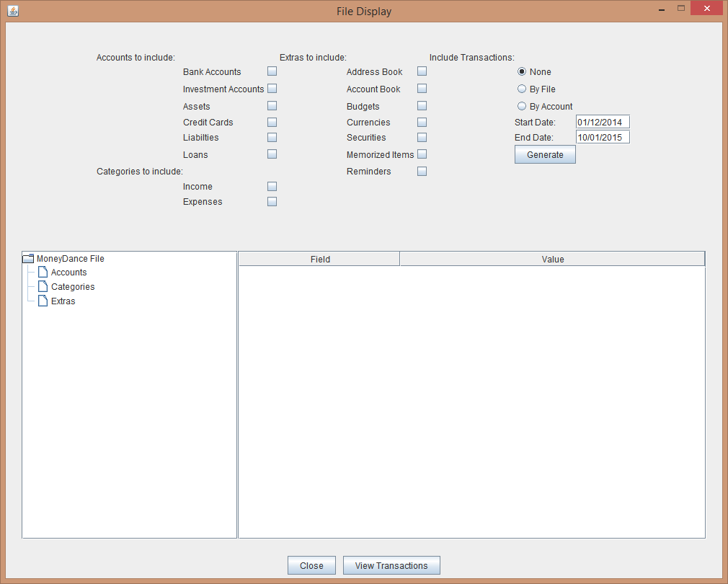Check the Investment Accounts box
Image resolution: width=728 pixels, height=584 pixels.
272,88
